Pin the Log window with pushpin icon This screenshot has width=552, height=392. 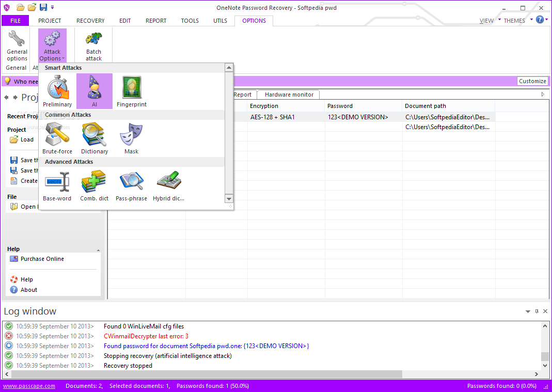537,311
